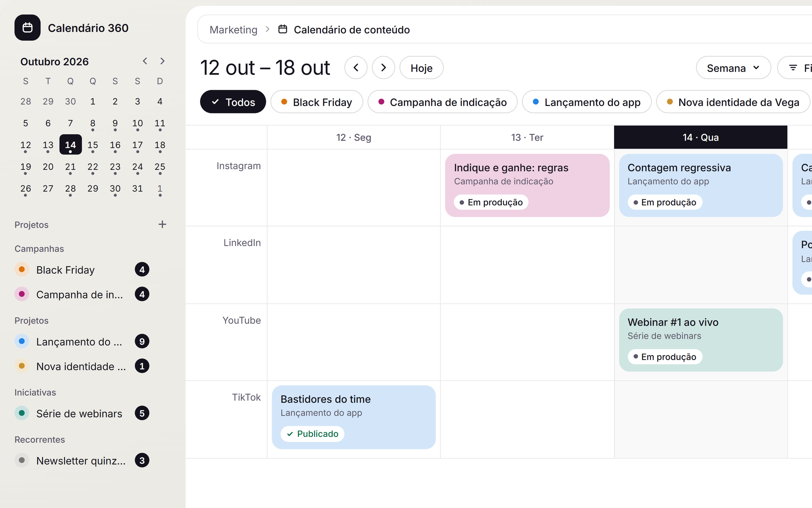812x508 pixels.
Task: Select day 31 in the mini calendar
Action: tap(138, 189)
